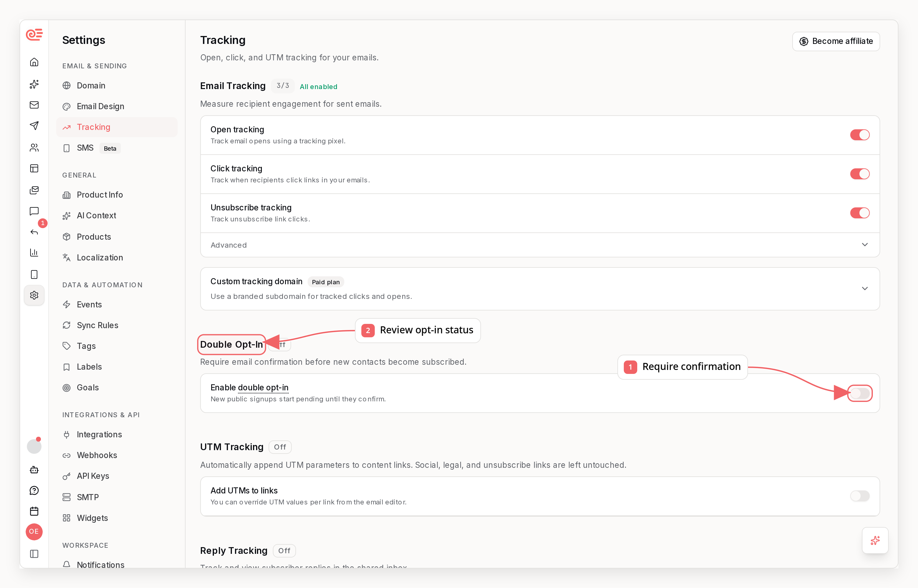Open Events settings
The image size is (918, 588).
point(117,304)
